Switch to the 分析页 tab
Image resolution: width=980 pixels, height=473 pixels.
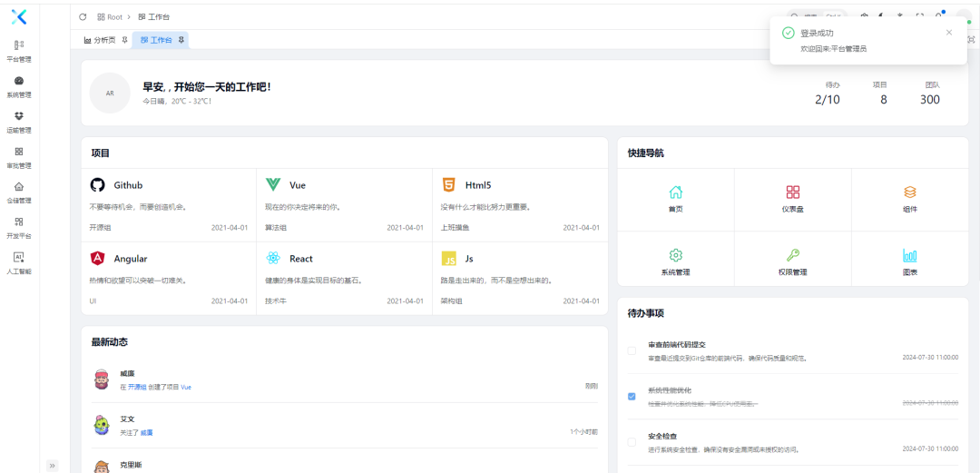(100, 40)
